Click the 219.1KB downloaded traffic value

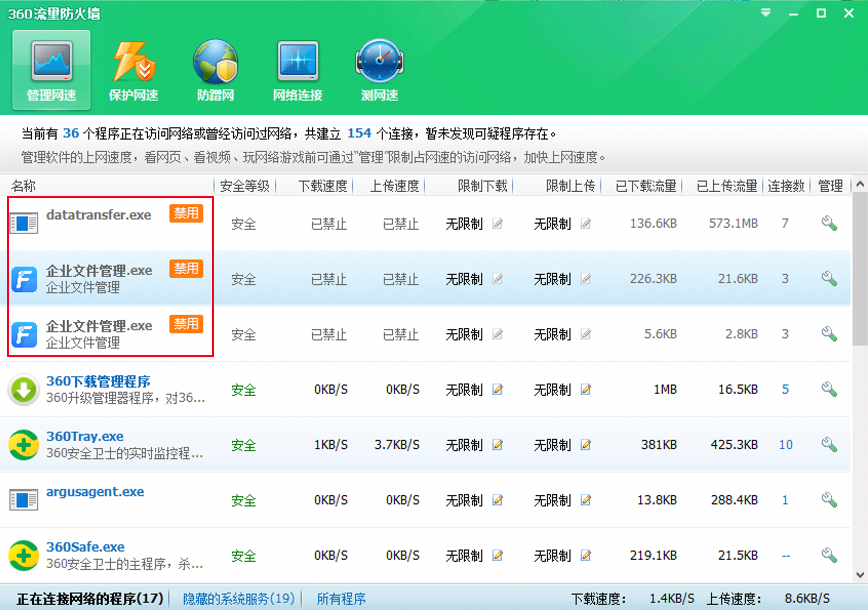(653, 555)
